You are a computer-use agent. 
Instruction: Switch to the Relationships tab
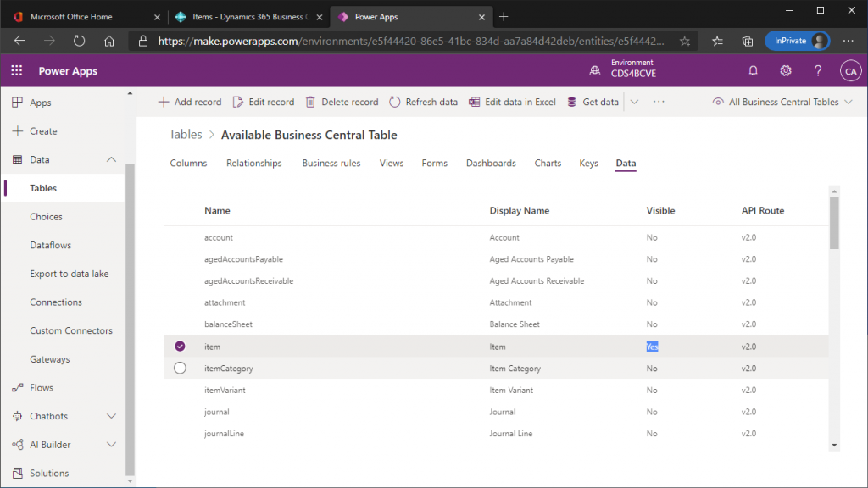(x=254, y=164)
